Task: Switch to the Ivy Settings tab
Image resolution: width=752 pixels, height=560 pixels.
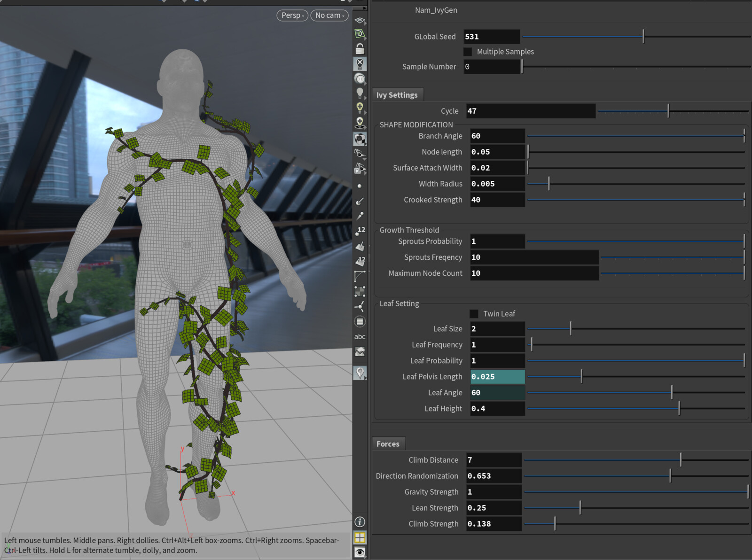Action: [398, 94]
